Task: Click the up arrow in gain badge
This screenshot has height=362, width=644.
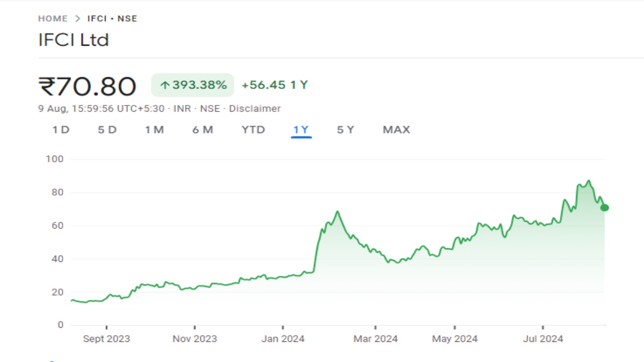Action: point(165,85)
